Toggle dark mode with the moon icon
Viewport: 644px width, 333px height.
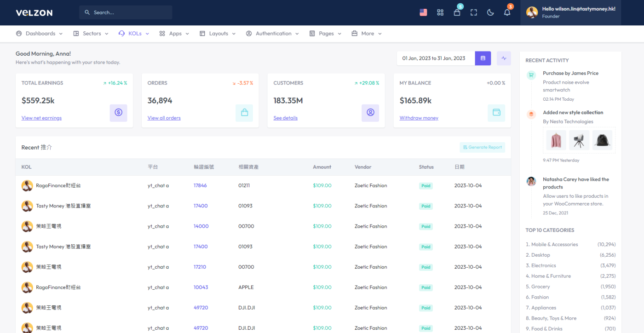(490, 12)
